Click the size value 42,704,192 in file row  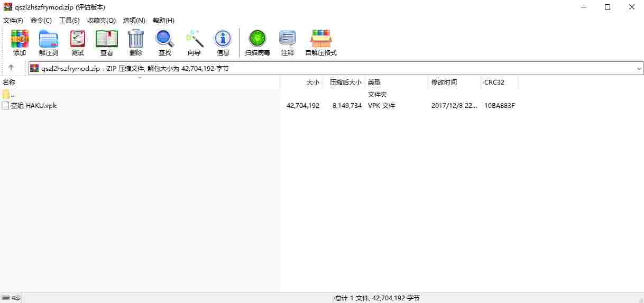click(303, 106)
